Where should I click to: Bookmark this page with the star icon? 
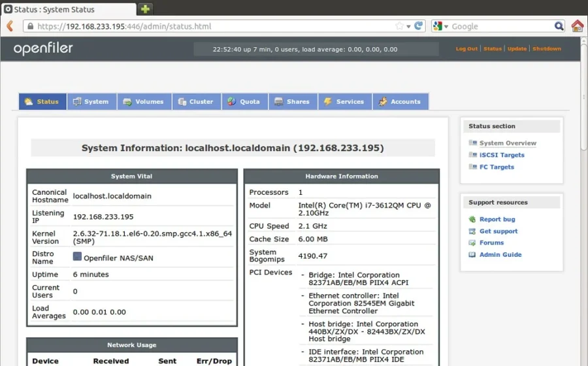point(399,26)
